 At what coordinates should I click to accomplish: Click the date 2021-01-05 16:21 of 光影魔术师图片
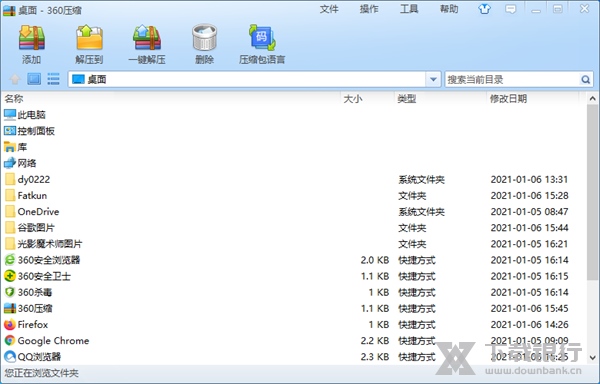(x=529, y=244)
